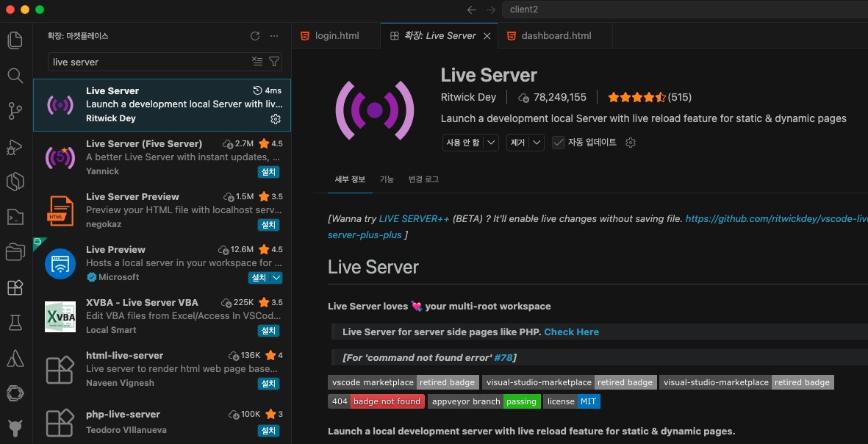Open the Ritwick Dey publisher link
This screenshot has height=444, width=868.
coord(468,98)
